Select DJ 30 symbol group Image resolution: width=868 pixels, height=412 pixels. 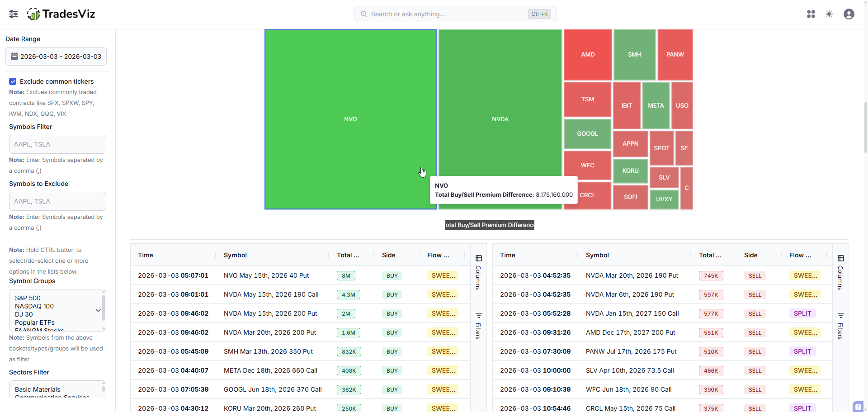point(24,314)
